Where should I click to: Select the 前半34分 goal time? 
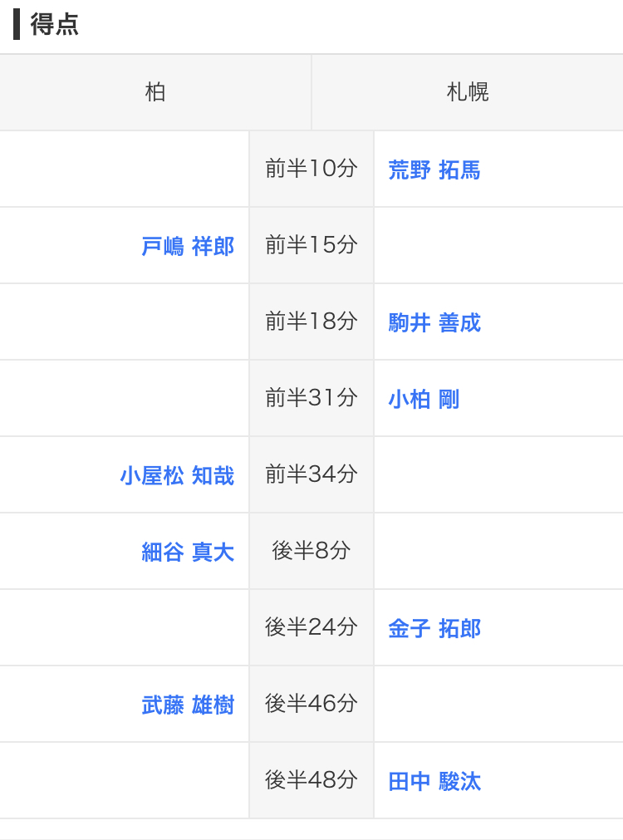[311, 474]
